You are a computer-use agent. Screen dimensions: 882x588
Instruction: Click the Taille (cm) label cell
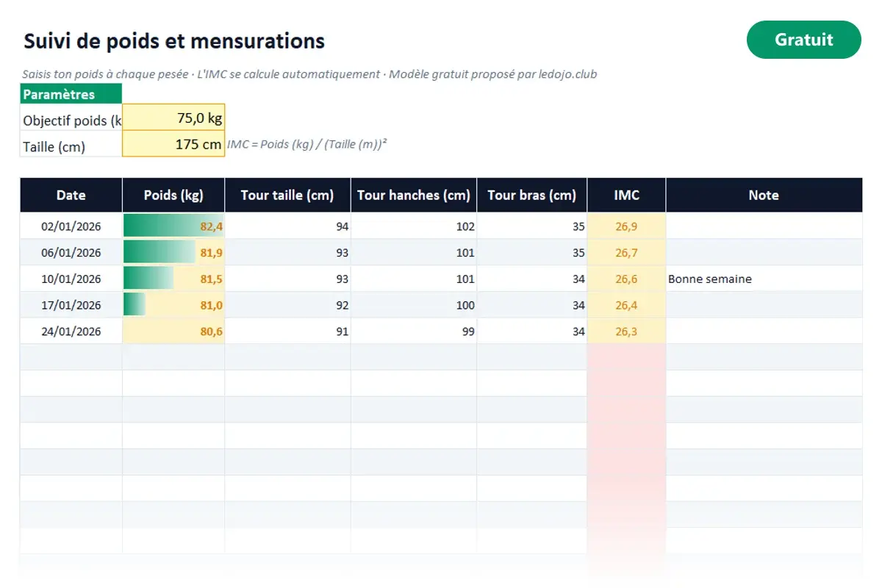tap(71, 146)
